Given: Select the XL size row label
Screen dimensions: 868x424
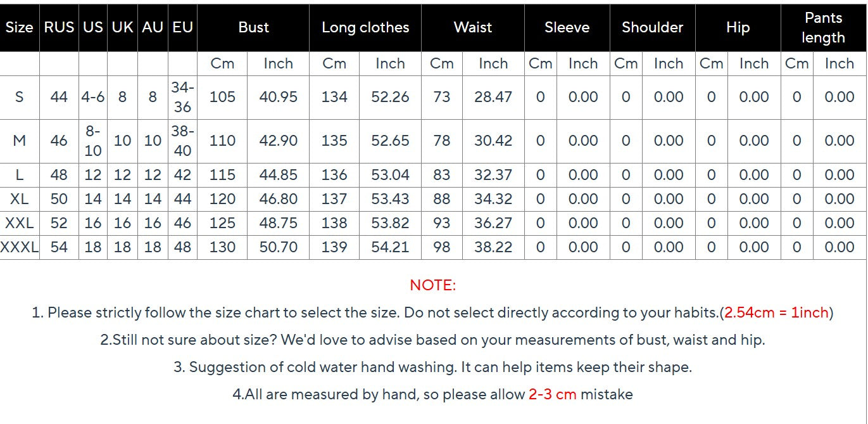Looking at the screenshot, I should [20, 199].
